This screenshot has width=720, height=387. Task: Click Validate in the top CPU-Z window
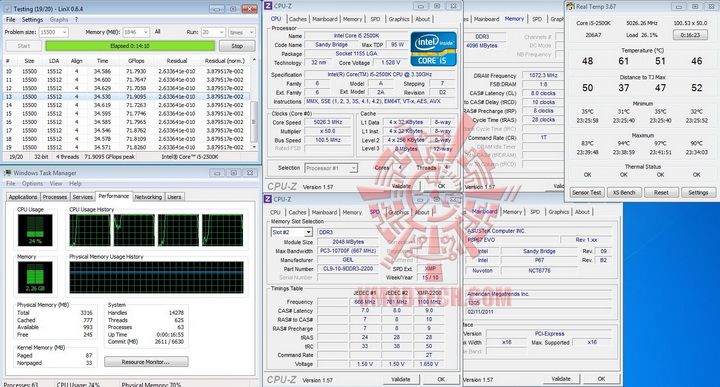[x=401, y=186]
